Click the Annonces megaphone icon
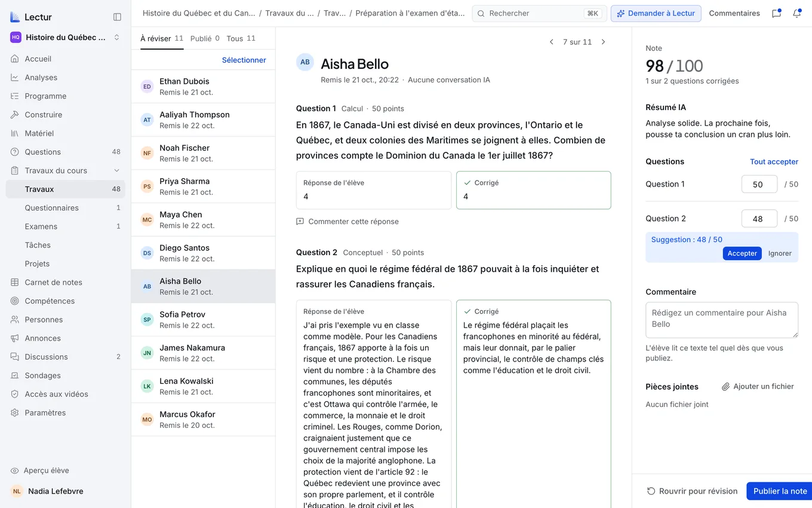Viewport: 812px width, 508px height. pos(15,338)
